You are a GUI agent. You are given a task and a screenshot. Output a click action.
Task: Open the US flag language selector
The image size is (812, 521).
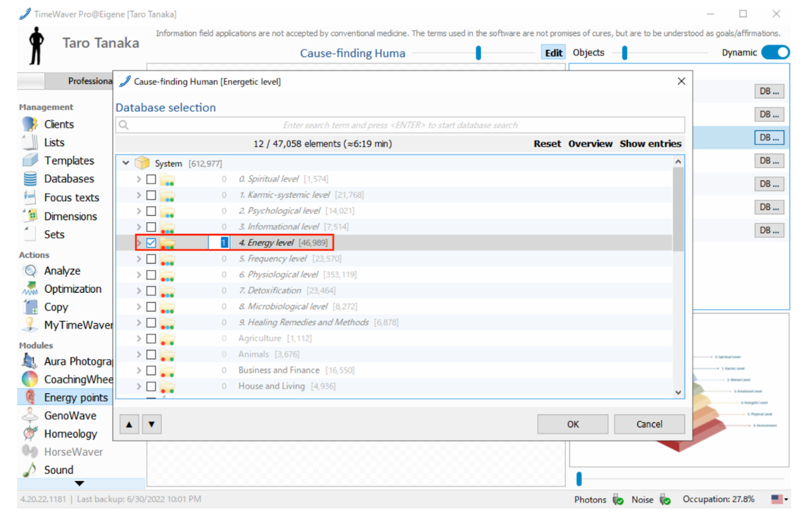coord(780,499)
